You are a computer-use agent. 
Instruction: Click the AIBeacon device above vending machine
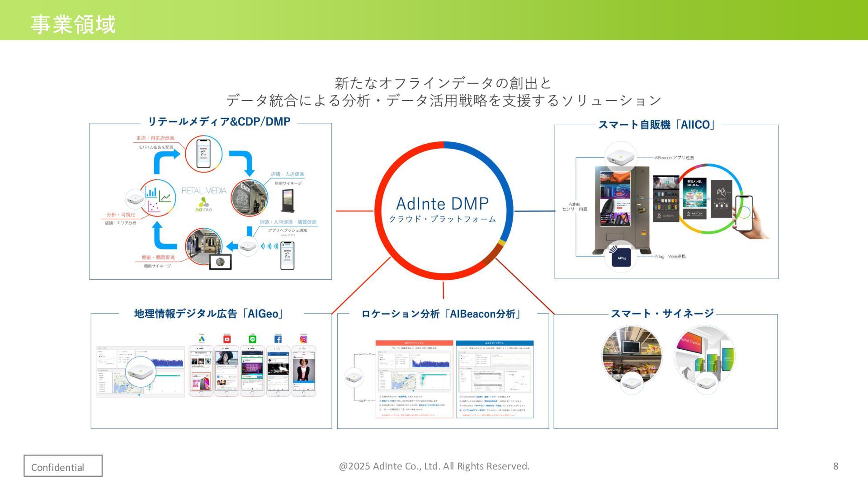(x=620, y=158)
